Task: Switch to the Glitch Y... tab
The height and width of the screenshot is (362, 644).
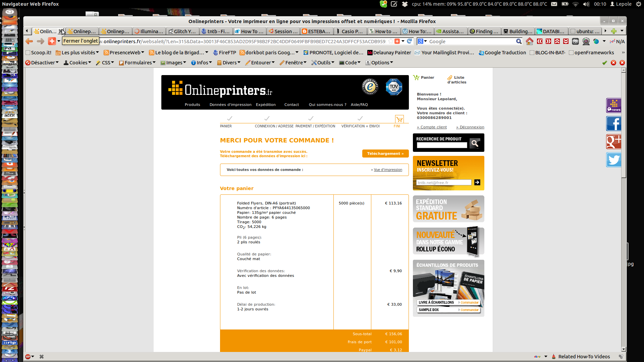Action: (183, 31)
